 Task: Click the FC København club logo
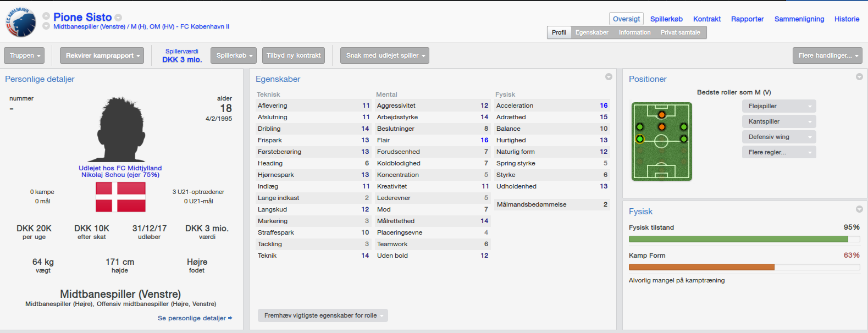(20, 23)
